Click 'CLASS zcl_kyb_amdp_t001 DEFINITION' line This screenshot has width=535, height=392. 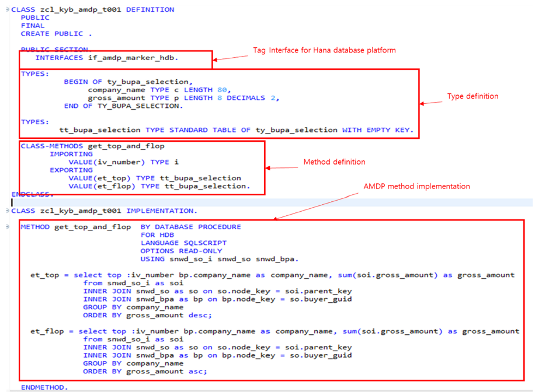(x=93, y=9)
